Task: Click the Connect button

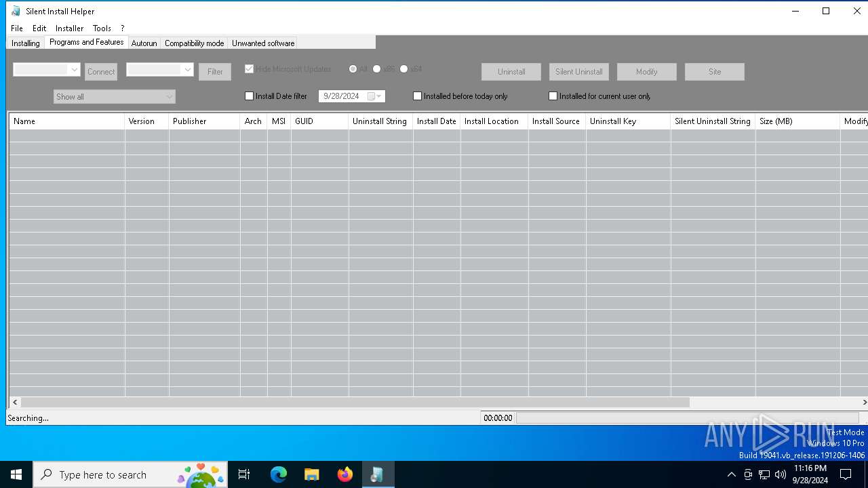Action: tap(101, 72)
